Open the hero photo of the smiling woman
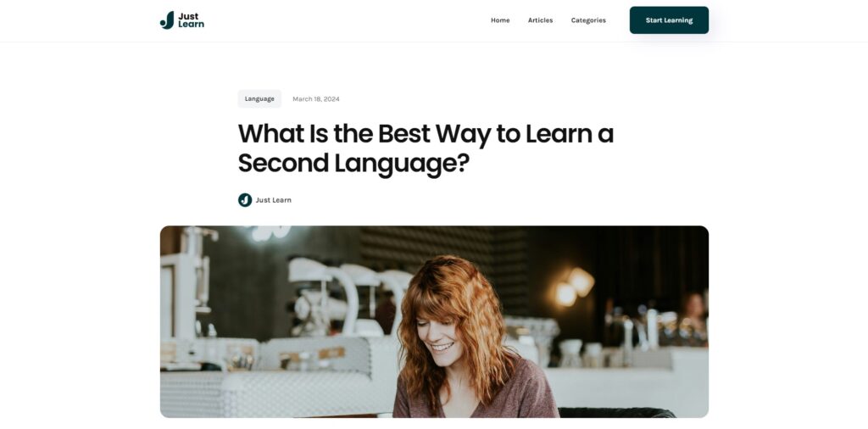The height and width of the screenshot is (429, 868). (x=434, y=321)
